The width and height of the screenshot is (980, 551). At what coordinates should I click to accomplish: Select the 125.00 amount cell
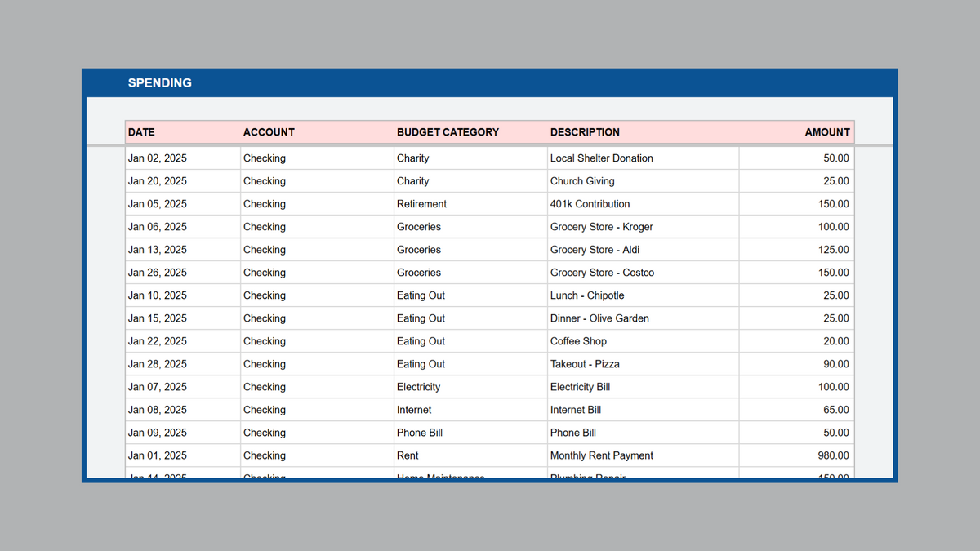[796, 250]
